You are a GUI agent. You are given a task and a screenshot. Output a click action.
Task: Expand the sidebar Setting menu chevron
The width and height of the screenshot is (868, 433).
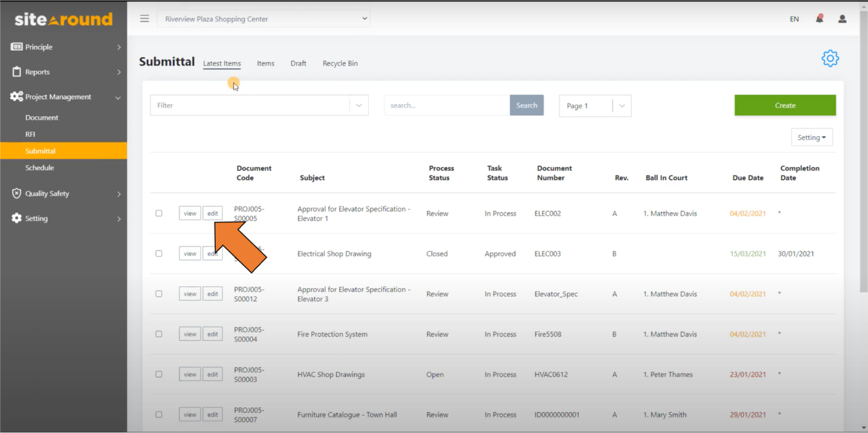pyautogui.click(x=119, y=219)
